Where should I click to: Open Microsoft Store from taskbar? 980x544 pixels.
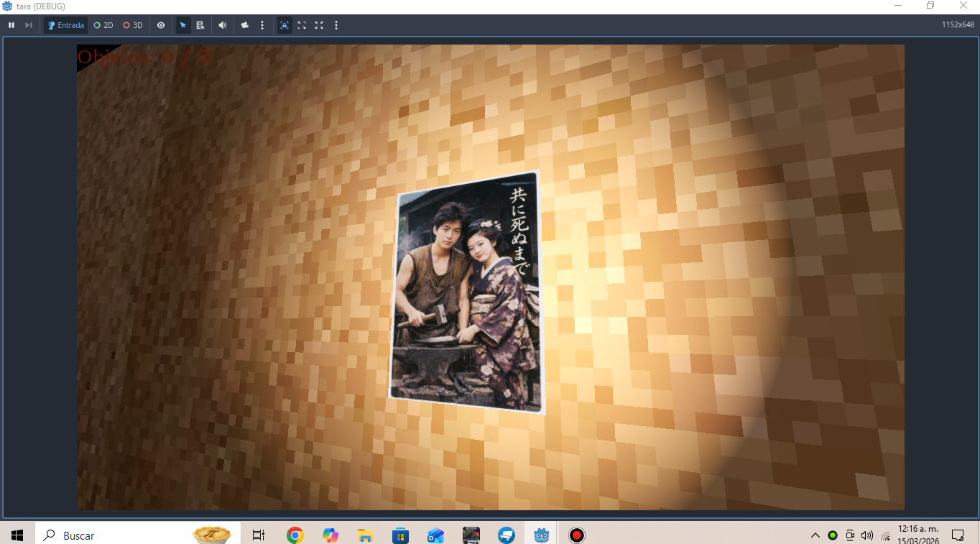(400, 535)
